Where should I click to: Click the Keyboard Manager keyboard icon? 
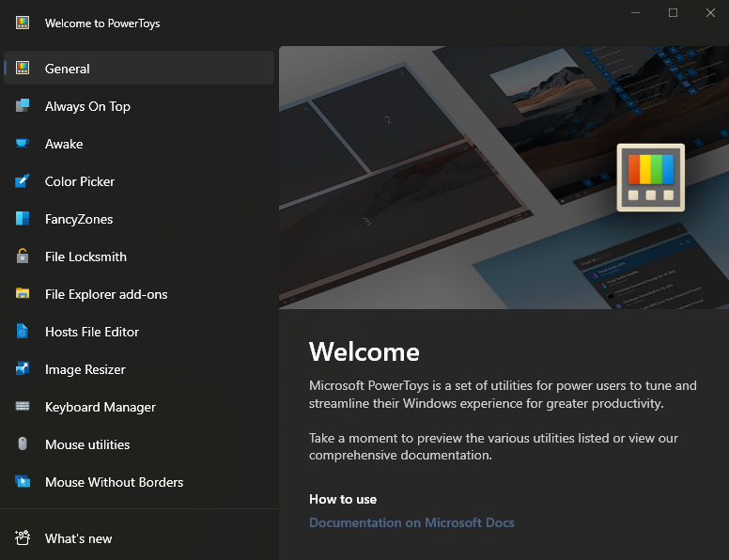pyautogui.click(x=23, y=407)
